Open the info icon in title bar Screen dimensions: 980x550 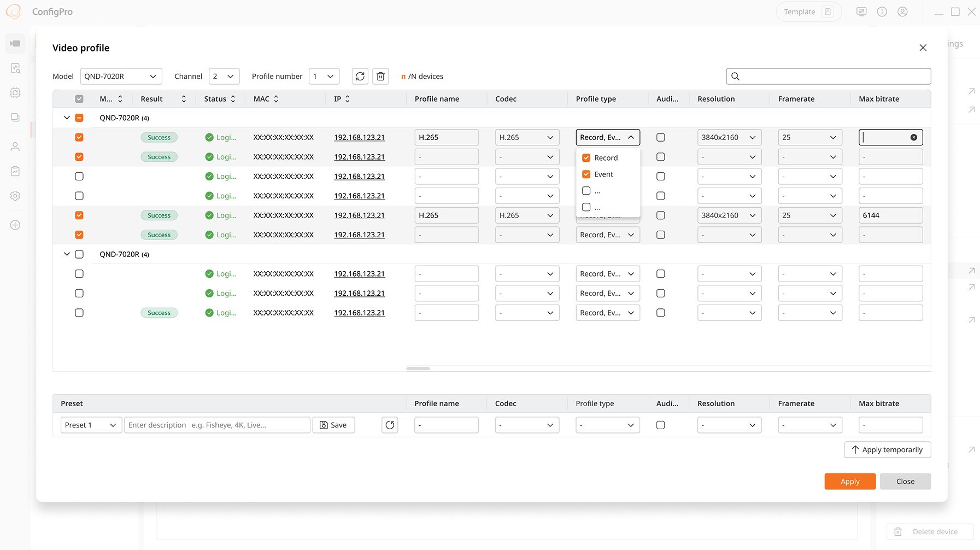pyautogui.click(x=882, y=12)
